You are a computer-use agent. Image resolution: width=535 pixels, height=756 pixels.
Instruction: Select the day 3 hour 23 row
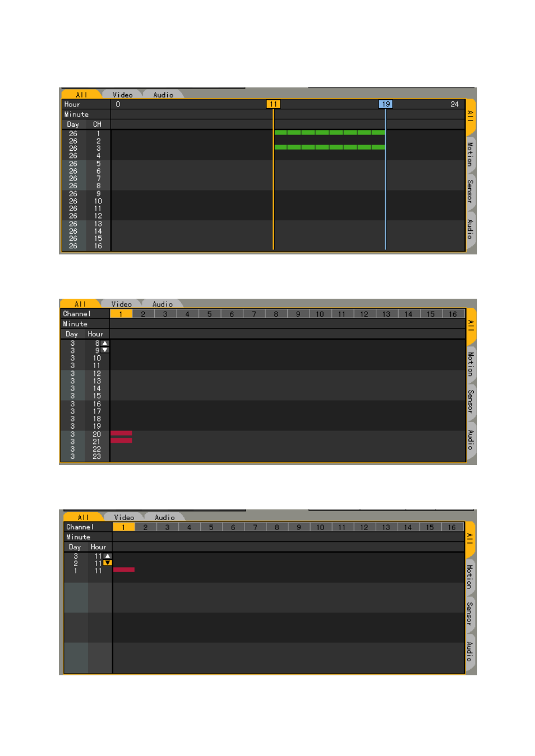[264, 457]
